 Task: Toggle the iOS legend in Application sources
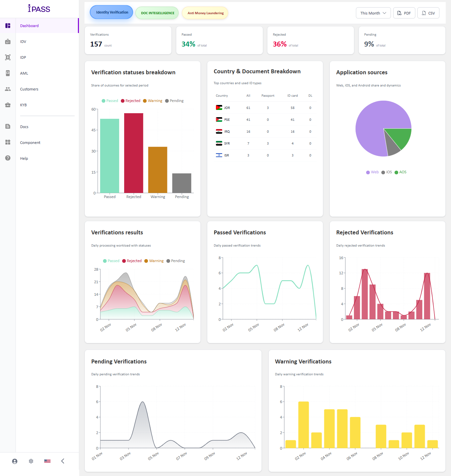tap(387, 172)
